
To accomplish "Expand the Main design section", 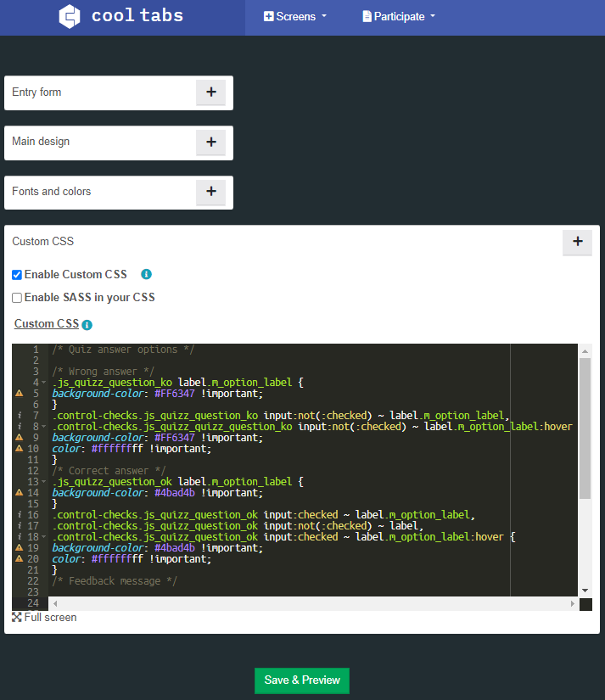I will pyautogui.click(x=210, y=142).
